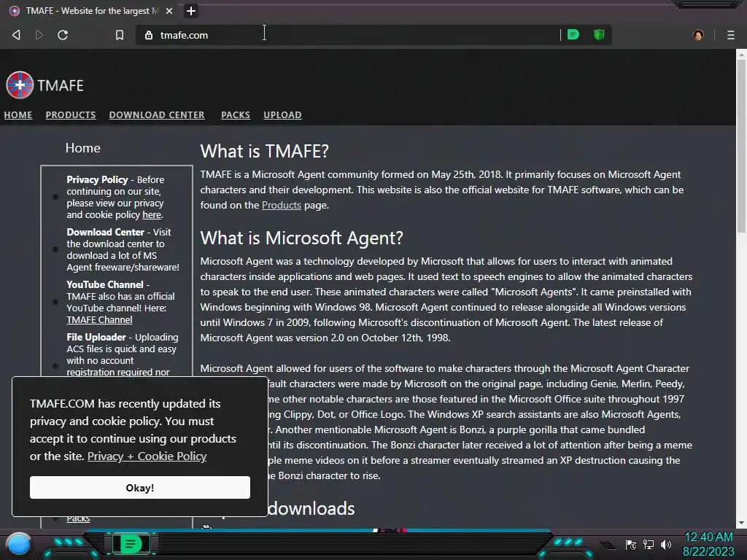
Task: Click the browser forward arrow
Action: [39, 35]
